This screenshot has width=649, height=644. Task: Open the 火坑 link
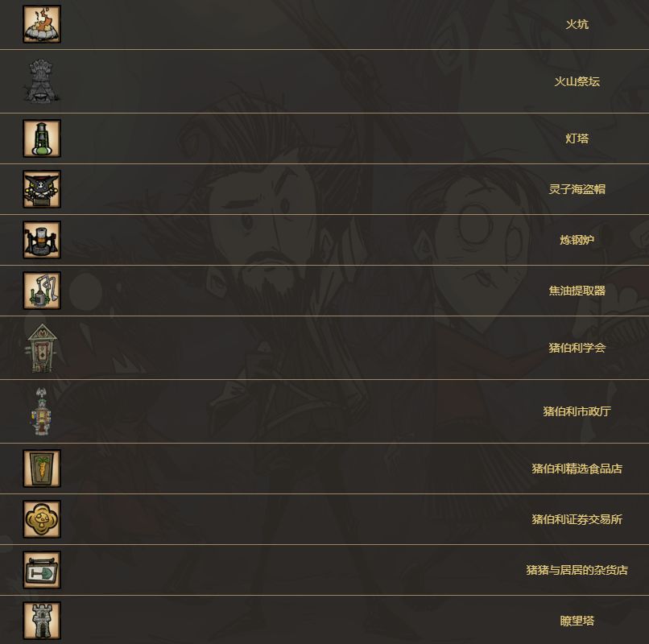tap(577, 24)
